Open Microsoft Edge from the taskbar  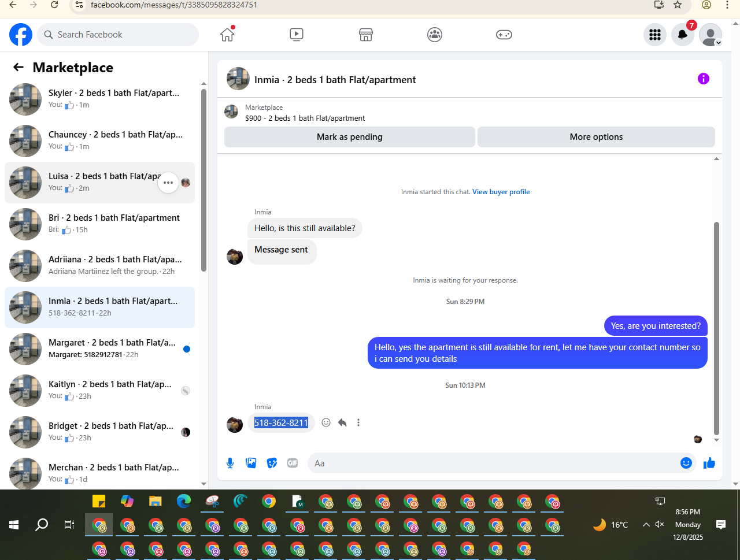click(x=184, y=501)
